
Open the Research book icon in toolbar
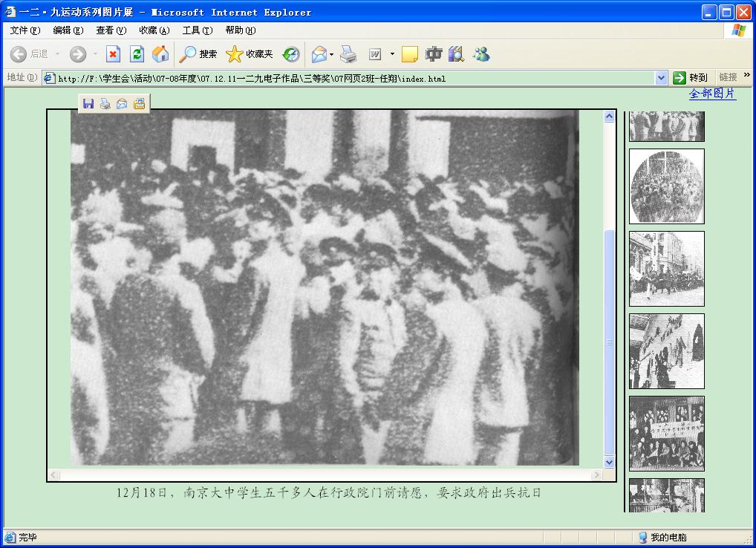(x=456, y=54)
